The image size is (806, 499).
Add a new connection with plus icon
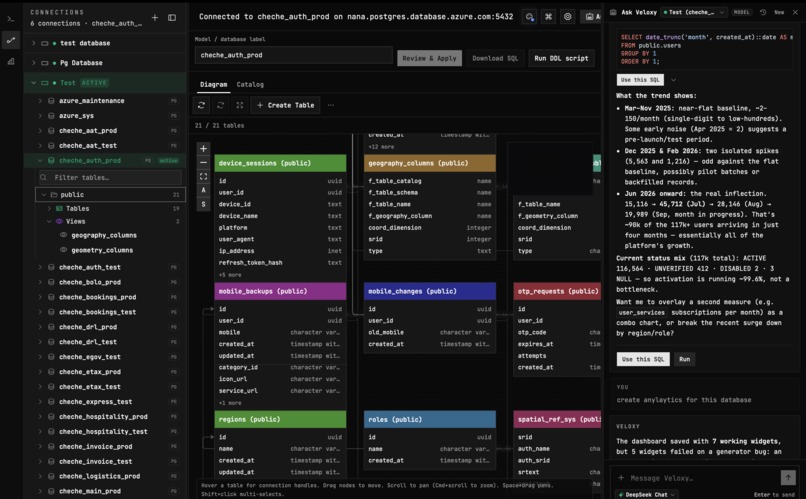tap(155, 17)
